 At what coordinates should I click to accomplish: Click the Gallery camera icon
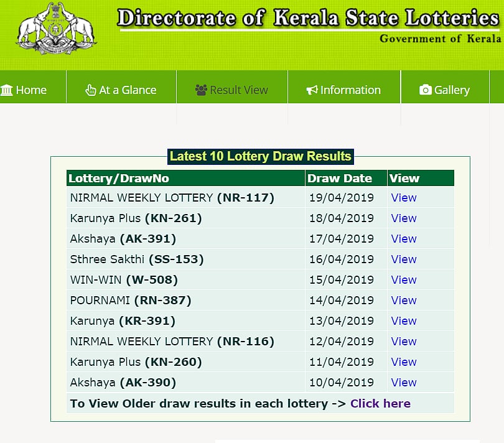[x=426, y=90]
